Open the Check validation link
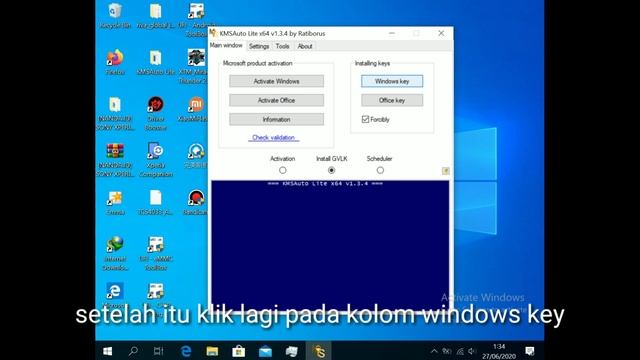640x360 pixels. pyautogui.click(x=273, y=138)
